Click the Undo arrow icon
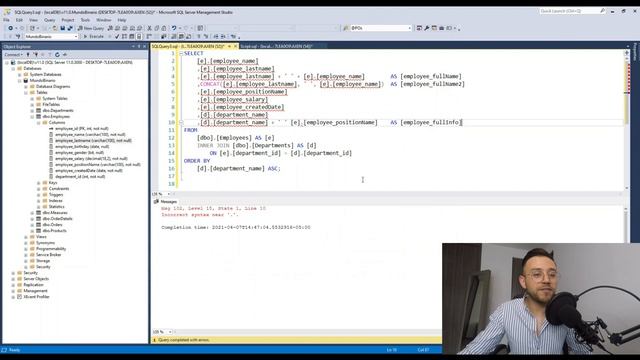The width and height of the screenshot is (640, 360). 174,28
